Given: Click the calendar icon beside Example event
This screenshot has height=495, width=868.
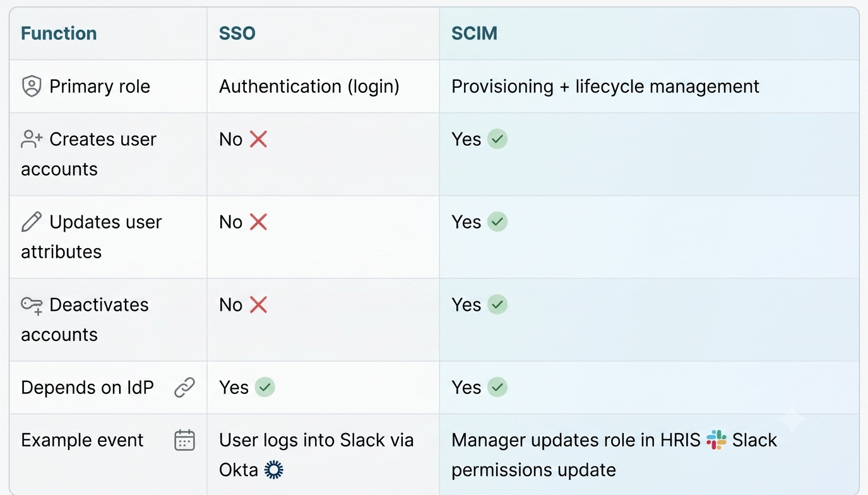Looking at the screenshot, I should pyautogui.click(x=184, y=440).
